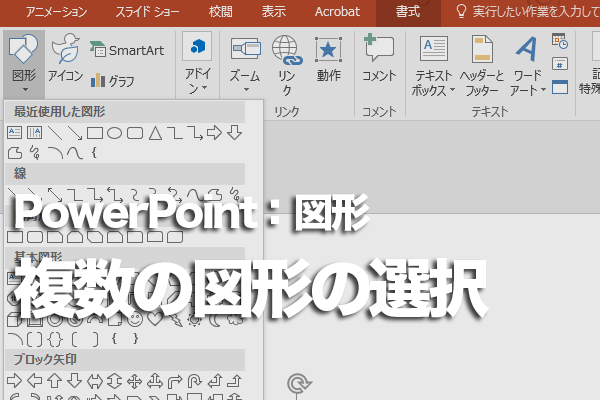Choose up-down arrow under ブロック矢印
600x400 pixels.
pyautogui.click(x=115, y=381)
